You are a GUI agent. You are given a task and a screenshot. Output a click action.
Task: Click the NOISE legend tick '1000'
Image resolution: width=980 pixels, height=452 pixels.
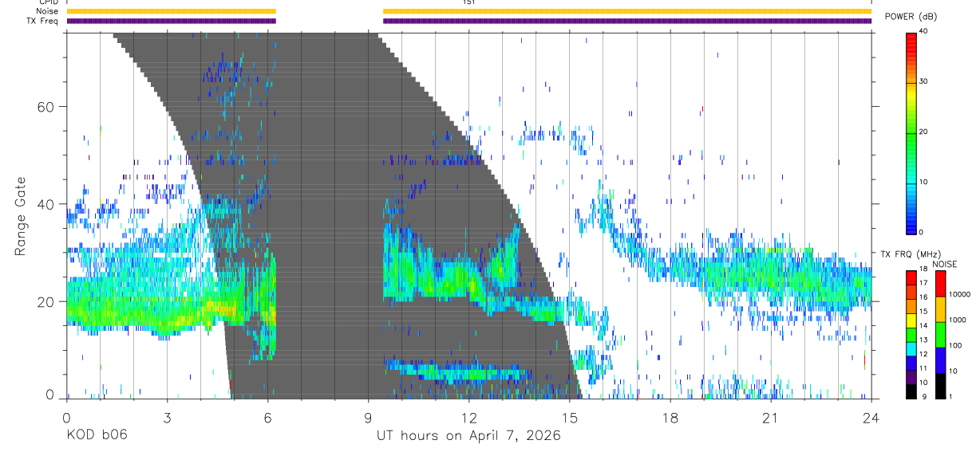click(x=957, y=320)
